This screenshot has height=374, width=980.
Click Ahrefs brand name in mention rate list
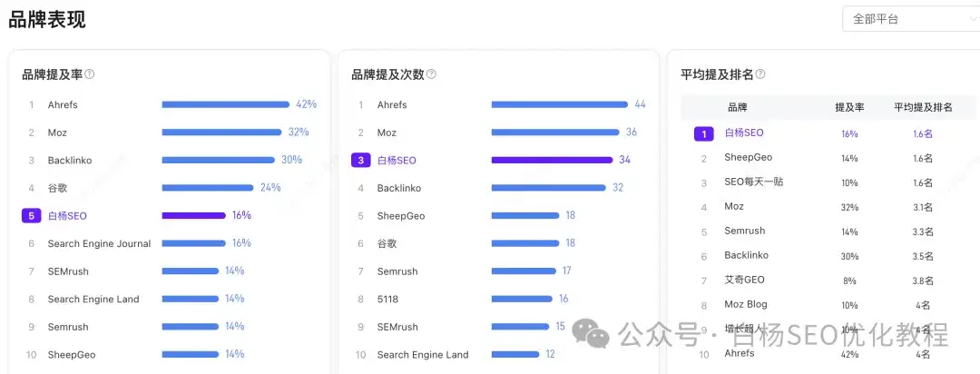point(63,105)
